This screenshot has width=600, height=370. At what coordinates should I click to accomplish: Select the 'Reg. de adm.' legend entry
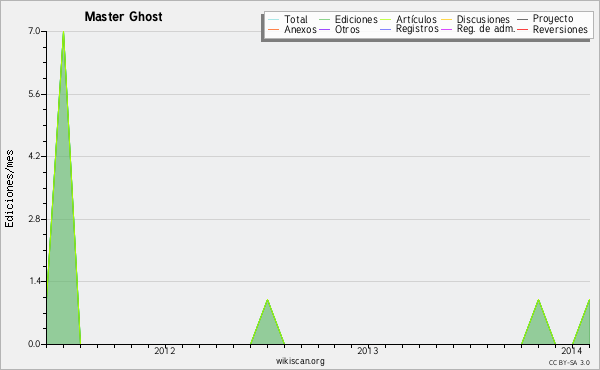(486, 29)
